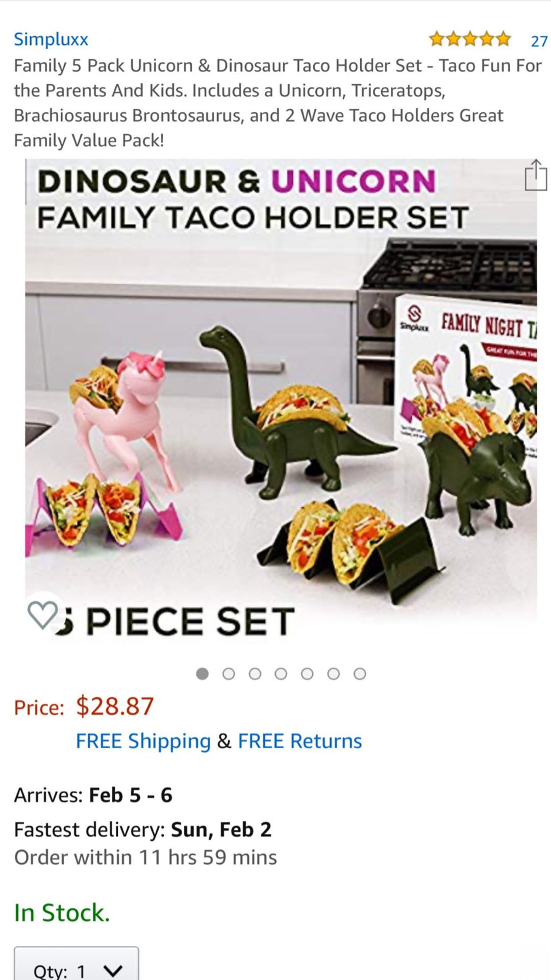This screenshot has width=551, height=980.
Task: Tap the share icon on product image
Action: pos(536,176)
